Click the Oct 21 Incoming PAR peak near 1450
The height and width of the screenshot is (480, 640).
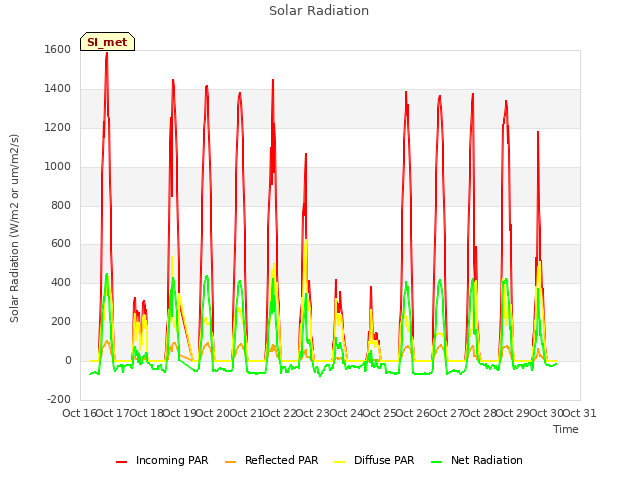[273, 81]
